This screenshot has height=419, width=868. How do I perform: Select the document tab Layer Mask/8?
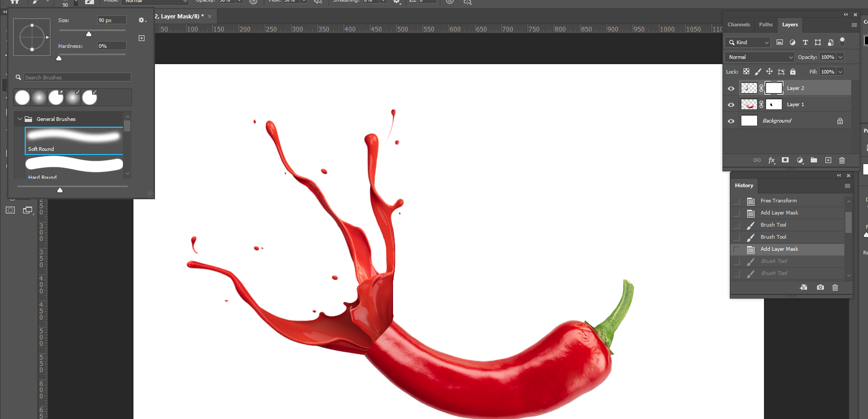click(x=179, y=16)
